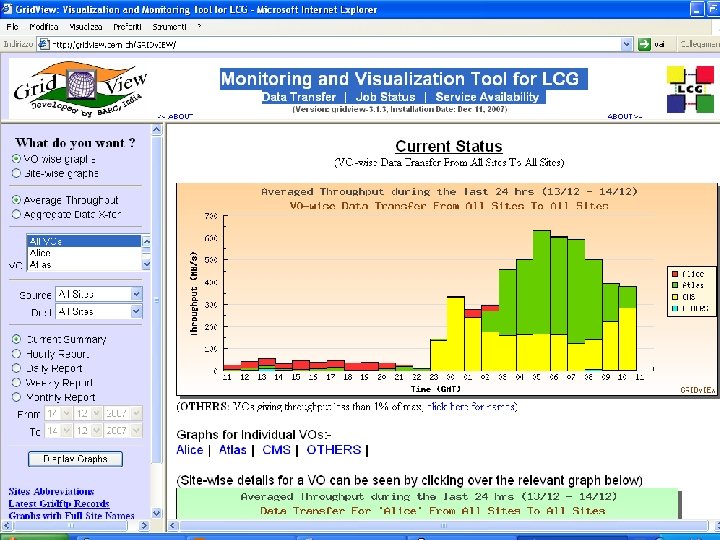The image size is (720, 540).
Task: Open the Alice individual graph link
Action: pos(190,450)
